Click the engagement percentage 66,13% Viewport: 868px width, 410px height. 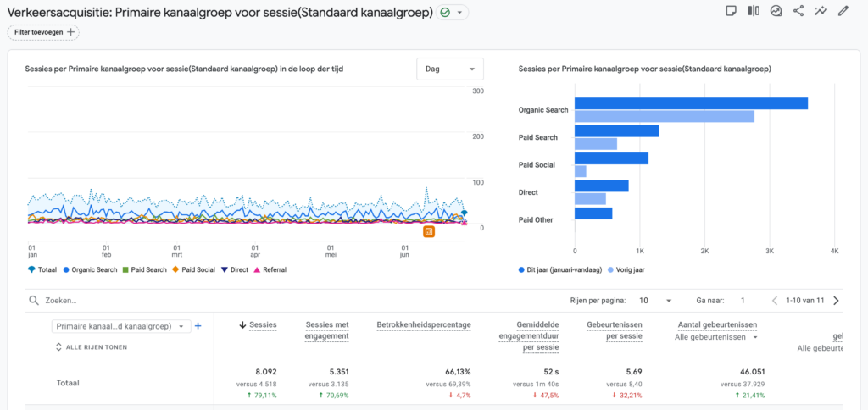(x=458, y=373)
